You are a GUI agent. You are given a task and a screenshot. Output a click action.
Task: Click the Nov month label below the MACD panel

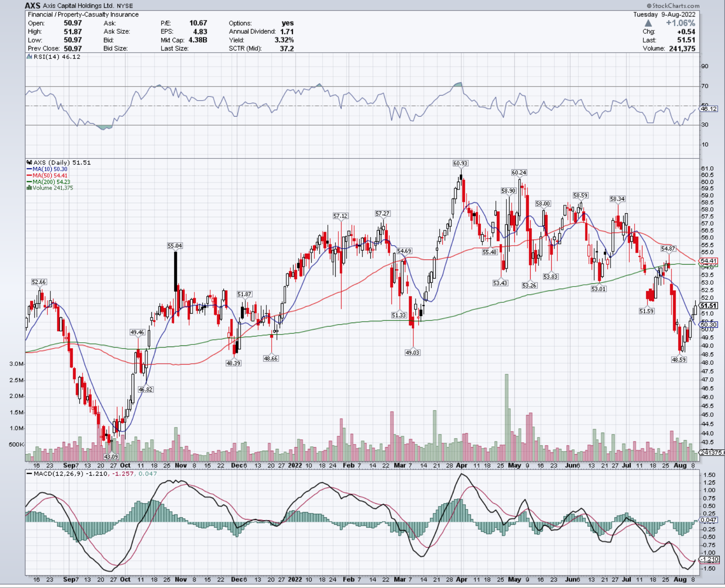[x=181, y=579]
